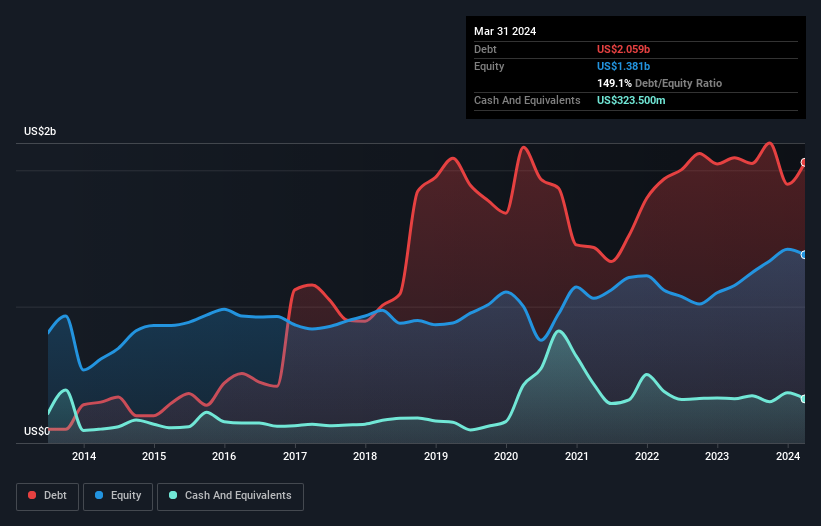Viewport: 821px width, 526px height.
Task: Click the 2014 x-axis label
Action: pyautogui.click(x=84, y=456)
